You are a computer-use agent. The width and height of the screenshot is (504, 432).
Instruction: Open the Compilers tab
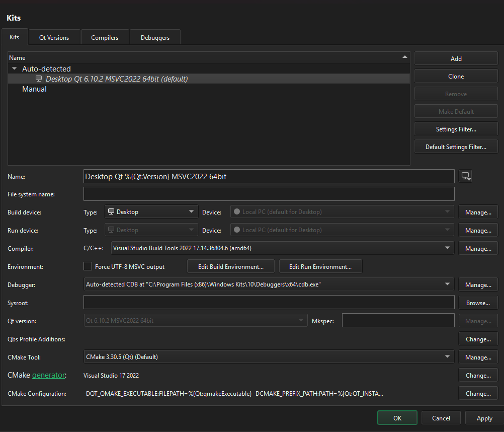tap(105, 38)
